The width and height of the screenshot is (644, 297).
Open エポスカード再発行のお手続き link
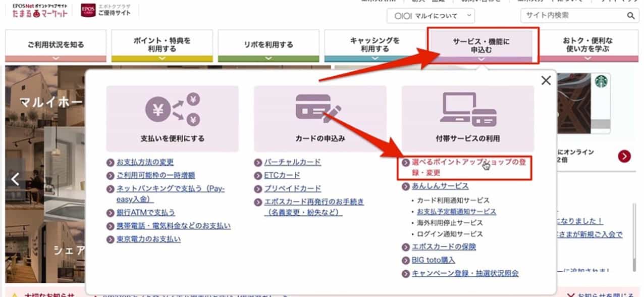pos(314,207)
